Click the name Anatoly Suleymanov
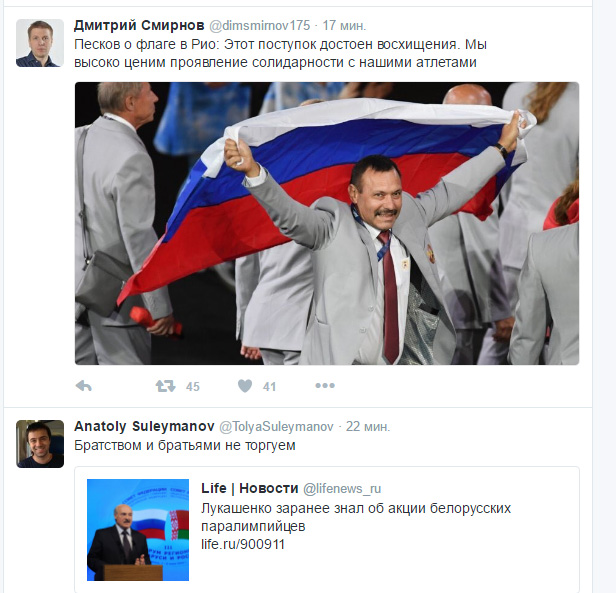Viewport: 616px width, 593px height. 144,426
